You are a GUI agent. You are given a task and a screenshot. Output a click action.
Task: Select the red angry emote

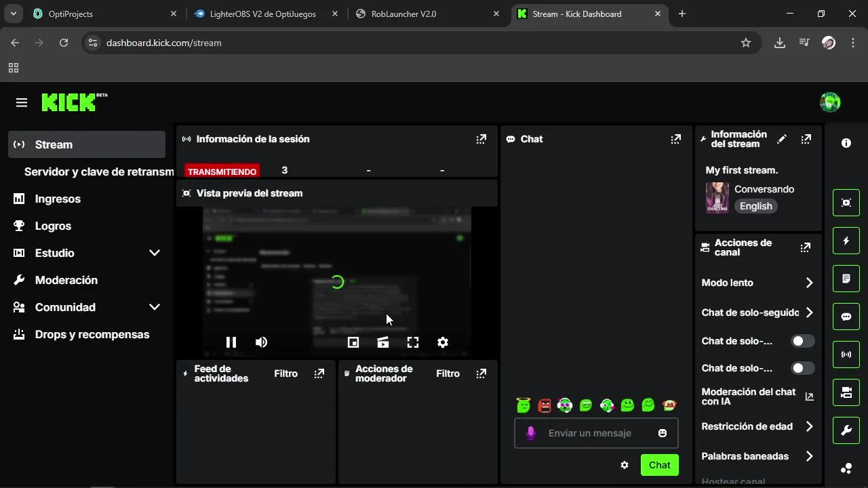[x=545, y=405]
